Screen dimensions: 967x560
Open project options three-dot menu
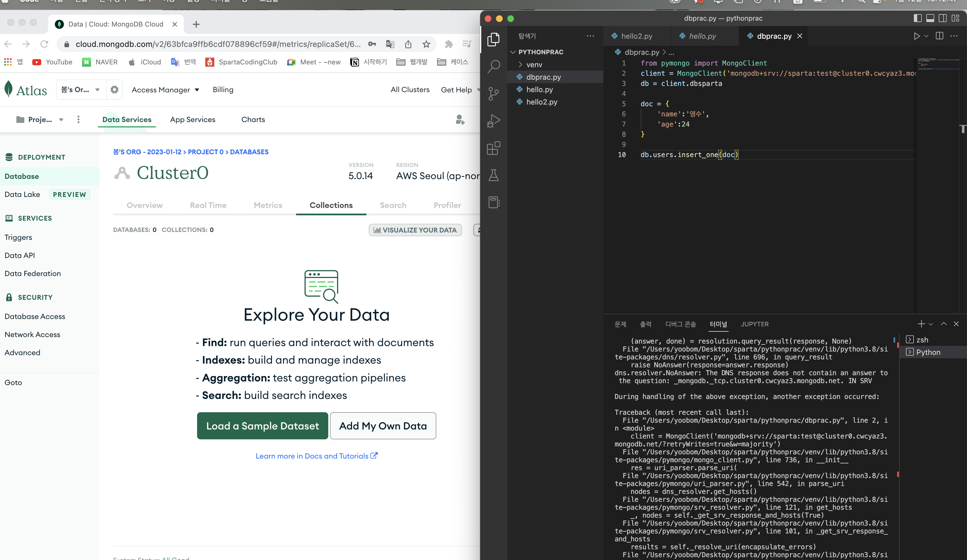click(x=78, y=120)
